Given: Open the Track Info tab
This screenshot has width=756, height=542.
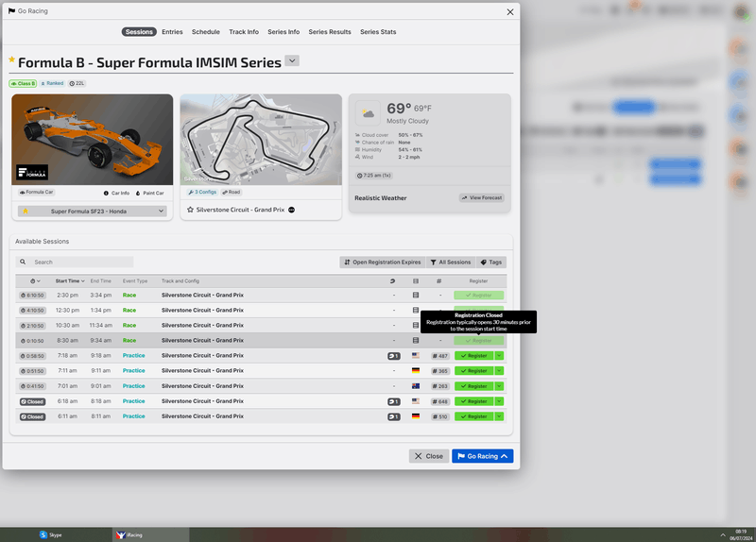Looking at the screenshot, I should point(244,32).
